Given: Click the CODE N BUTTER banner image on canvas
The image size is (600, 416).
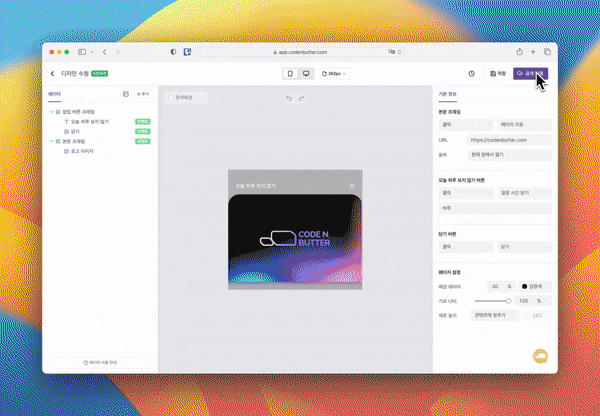Looking at the screenshot, I should 295,238.
